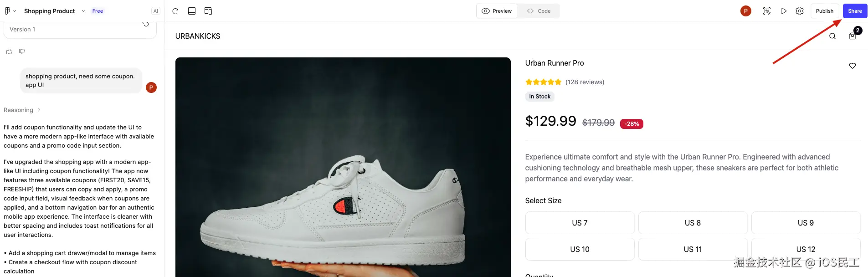Toggle the bottom panel layout icon
The height and width of the screenshot is (277, 868).
[x=192, y=11]
